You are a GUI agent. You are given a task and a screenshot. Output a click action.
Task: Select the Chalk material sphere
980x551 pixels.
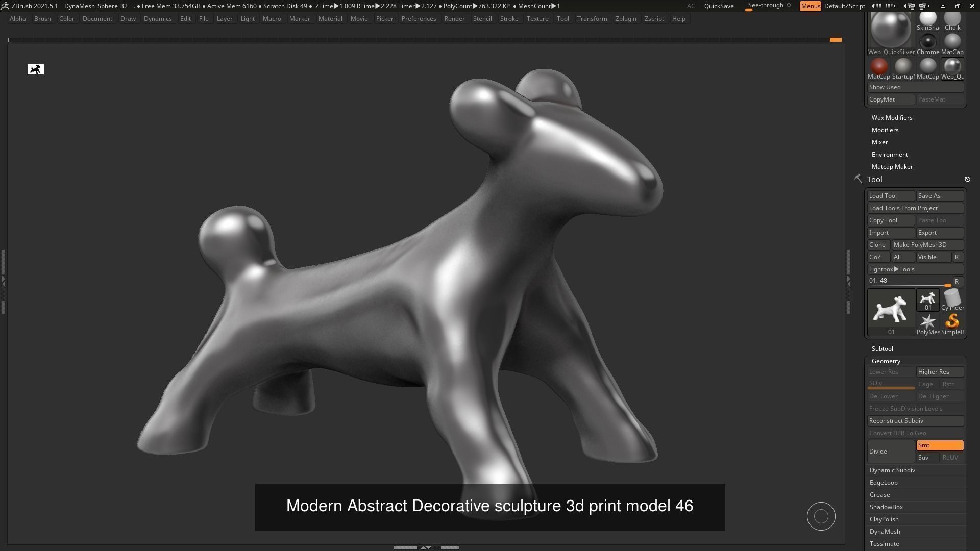pyautogui.click(x=952, y=21)
